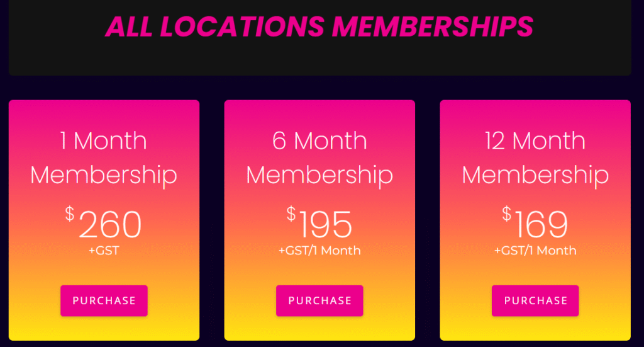The width and height of the screenshot is (644, 347).
Task: Click yellow area below 6 Month Purchase button
Action: pos(319,329)
